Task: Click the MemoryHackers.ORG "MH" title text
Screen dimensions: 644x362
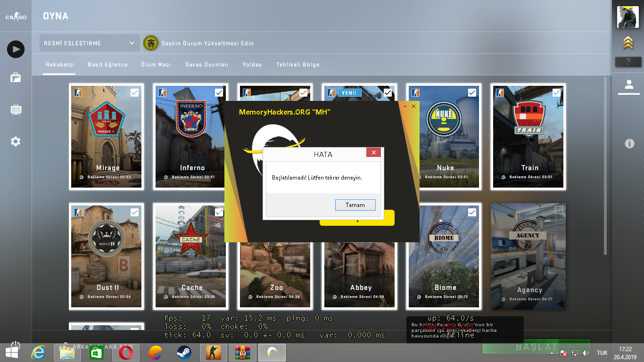Action: (x=285, y=112)
